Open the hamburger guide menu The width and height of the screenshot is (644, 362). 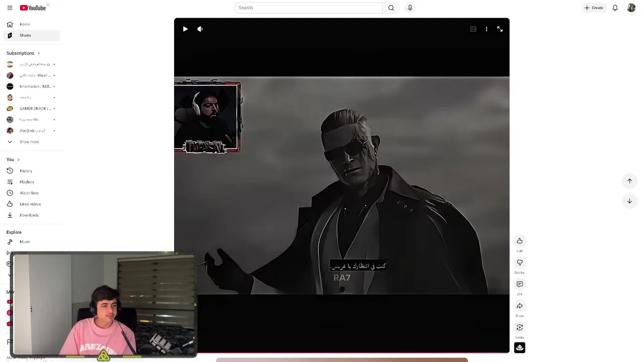(10, 8)
